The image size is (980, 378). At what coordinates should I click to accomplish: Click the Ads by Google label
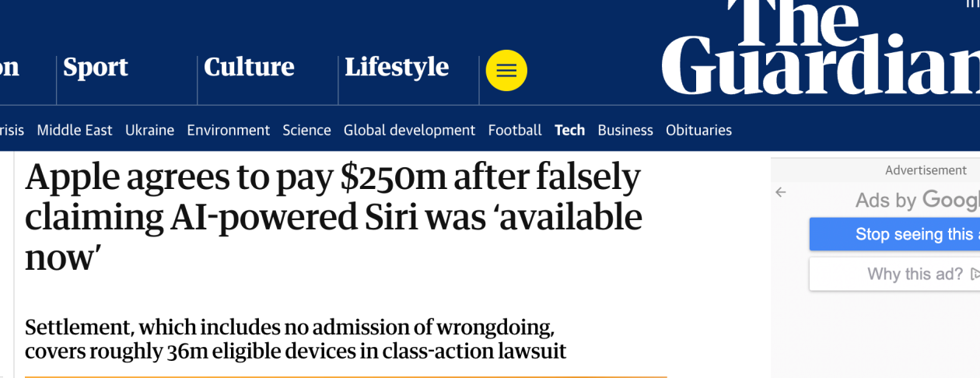(918, 200)
